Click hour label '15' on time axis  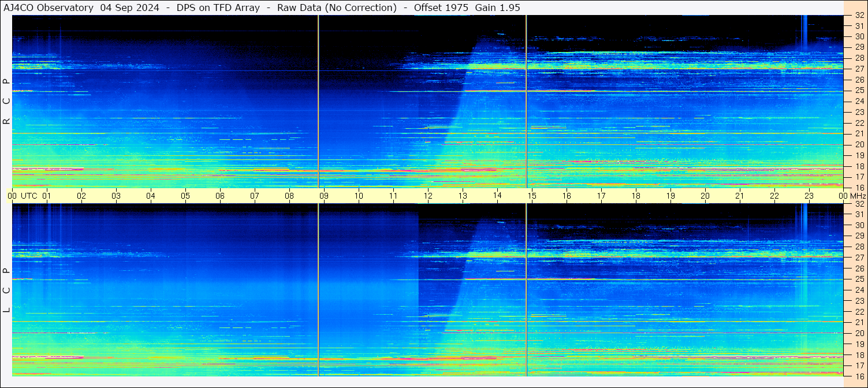coord(532,196)
